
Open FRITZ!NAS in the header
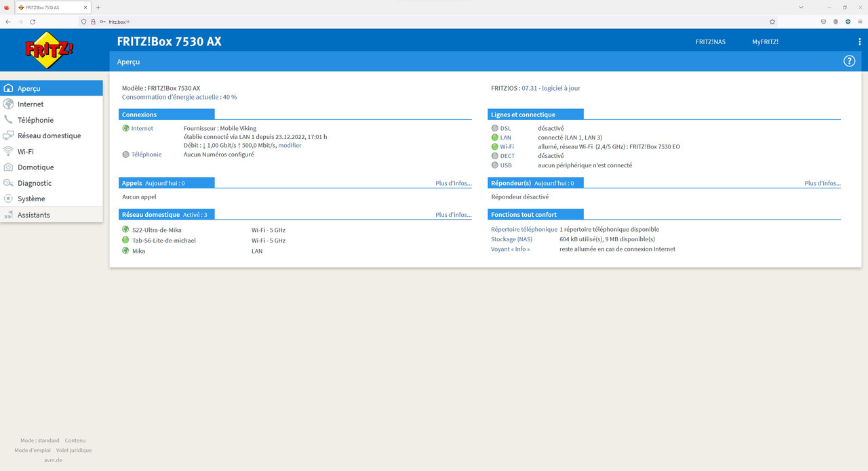click(710, 42)
